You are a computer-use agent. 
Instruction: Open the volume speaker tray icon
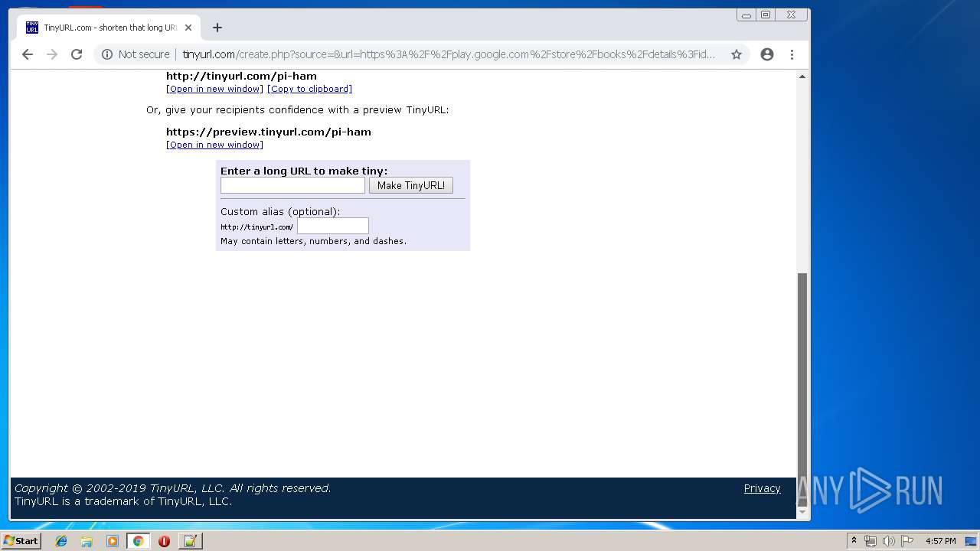(888, 541)
